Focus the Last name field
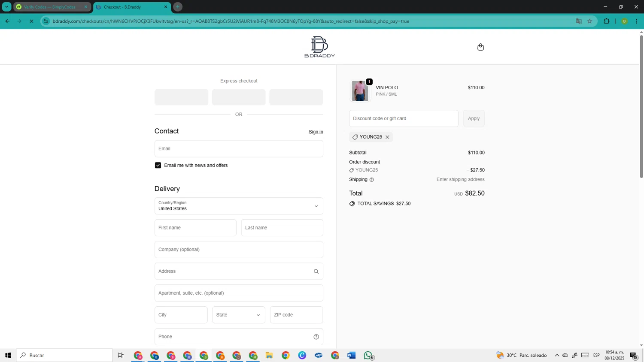This screenshot has height=362, width=644. click(x=282, y=228)
